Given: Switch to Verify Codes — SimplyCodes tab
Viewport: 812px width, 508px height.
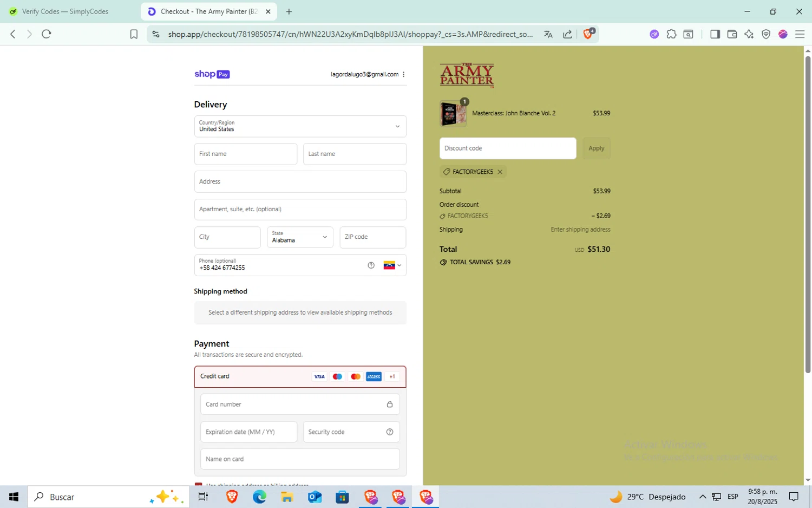Looking at the screenshot, I should [66, 11].
